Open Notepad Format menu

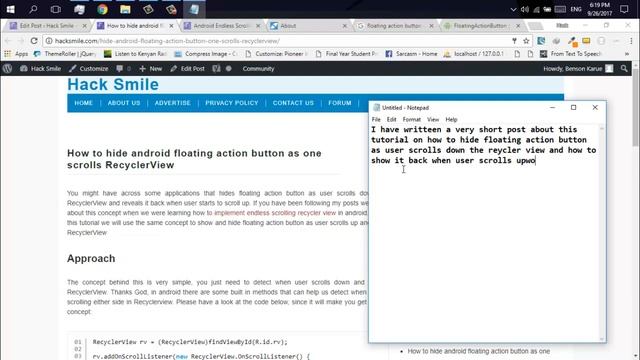point(411,119)
